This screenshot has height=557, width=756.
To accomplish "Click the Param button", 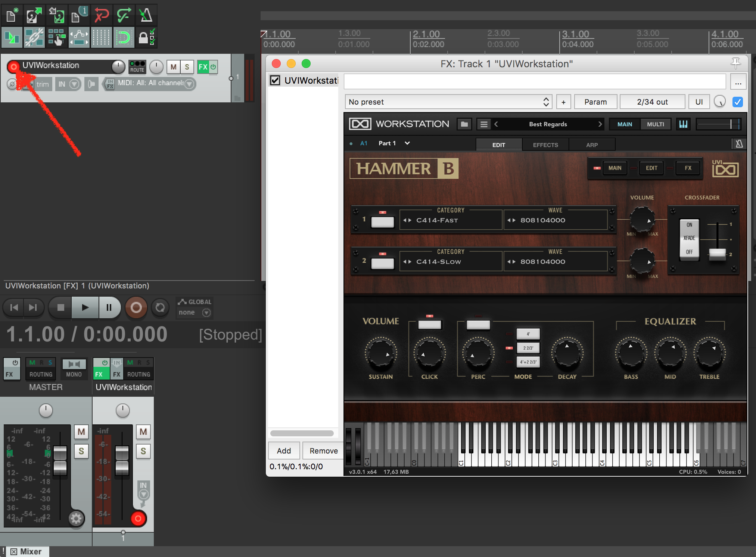I will [x=595, y=102].
